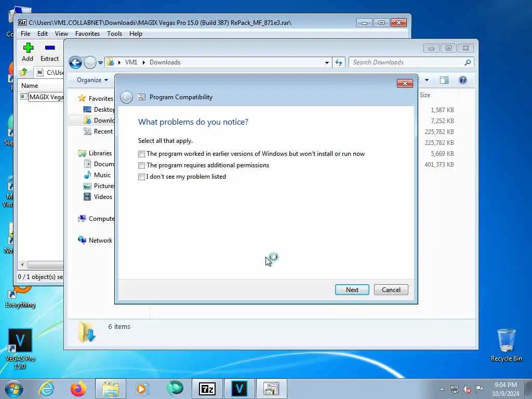
Task: Click file row sized 401,373 KB
Action: coord(439,165)
